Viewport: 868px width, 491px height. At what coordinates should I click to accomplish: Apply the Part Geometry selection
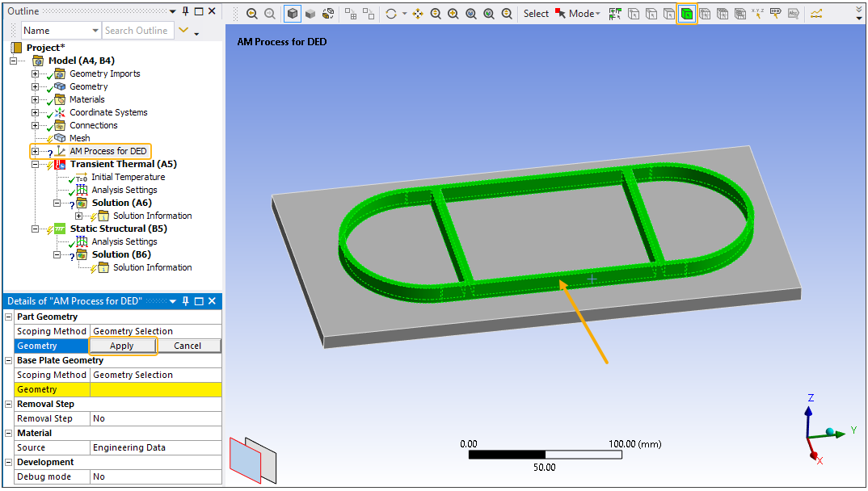(x=122, y=346)
